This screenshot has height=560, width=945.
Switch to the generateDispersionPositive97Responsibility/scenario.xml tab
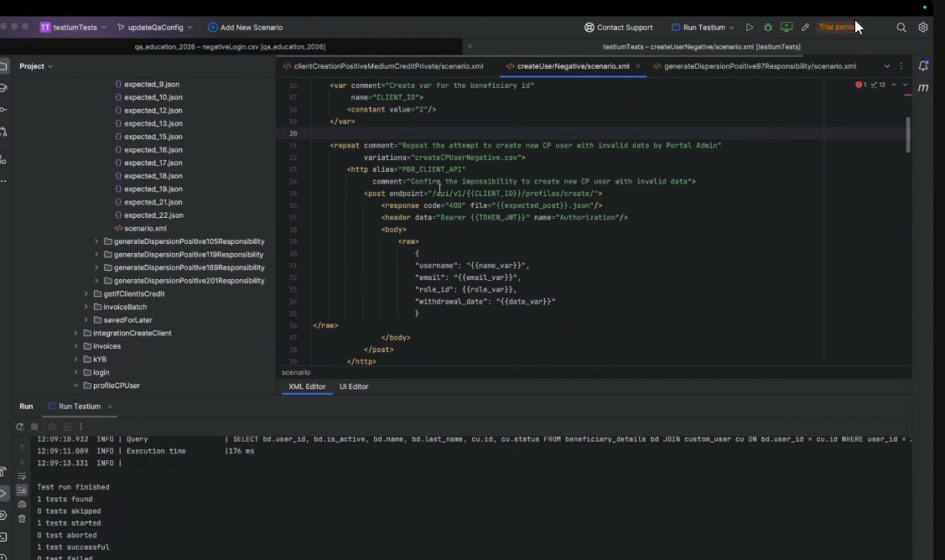pyautogui.click(x=755, y=66)
